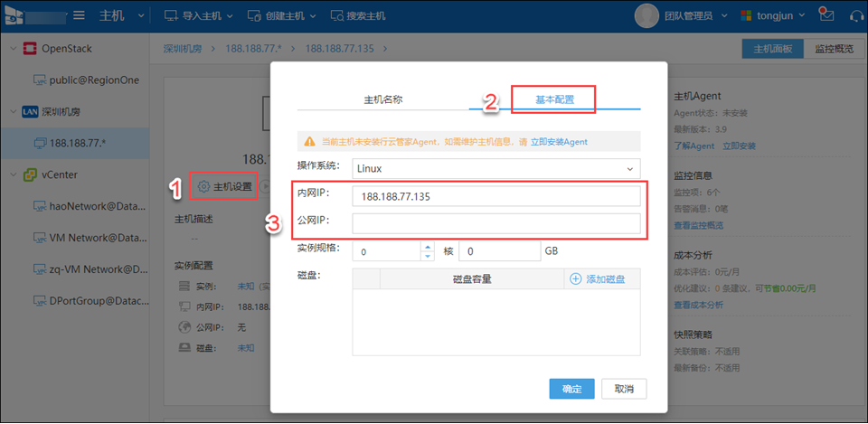Click the plus icon for 添加磁盘
This screenshot has width=868, height=424.
tap(576, 278)
